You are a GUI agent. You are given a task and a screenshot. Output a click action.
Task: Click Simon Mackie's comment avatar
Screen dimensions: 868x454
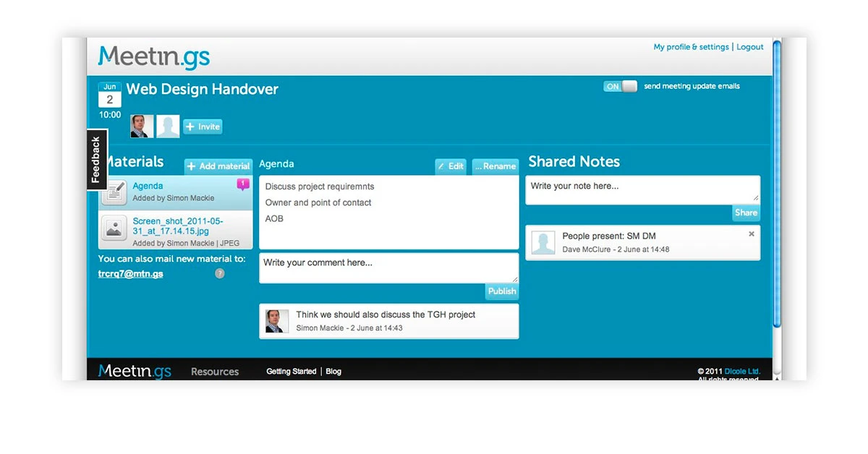pos(277,321)
